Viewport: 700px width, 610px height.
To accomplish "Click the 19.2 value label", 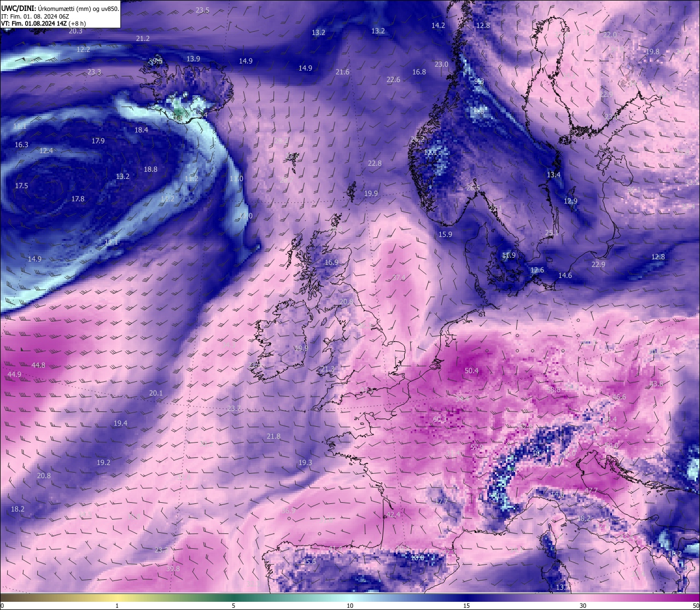I will click(x=103, y=463).
